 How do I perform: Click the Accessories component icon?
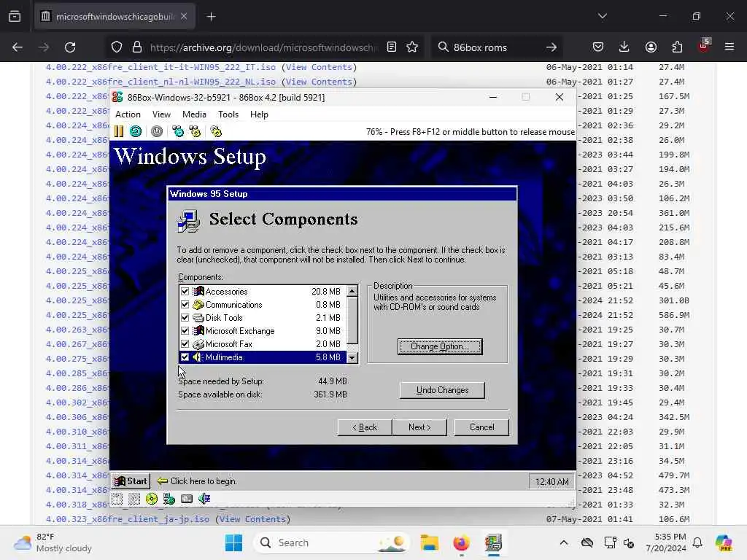(198, 292)
